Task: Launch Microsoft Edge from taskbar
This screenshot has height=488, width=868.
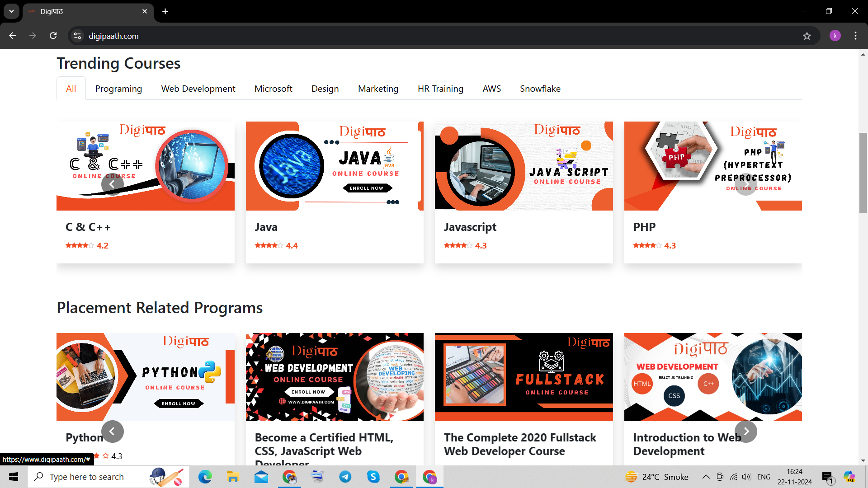Action: 205,477
